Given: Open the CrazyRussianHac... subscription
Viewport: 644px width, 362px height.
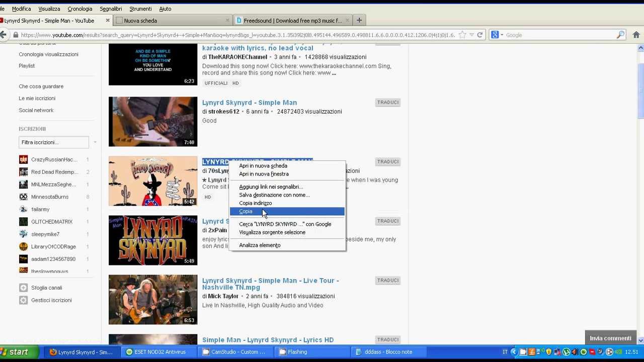Looking at the screenshot, I should click(x=54, y=159).
